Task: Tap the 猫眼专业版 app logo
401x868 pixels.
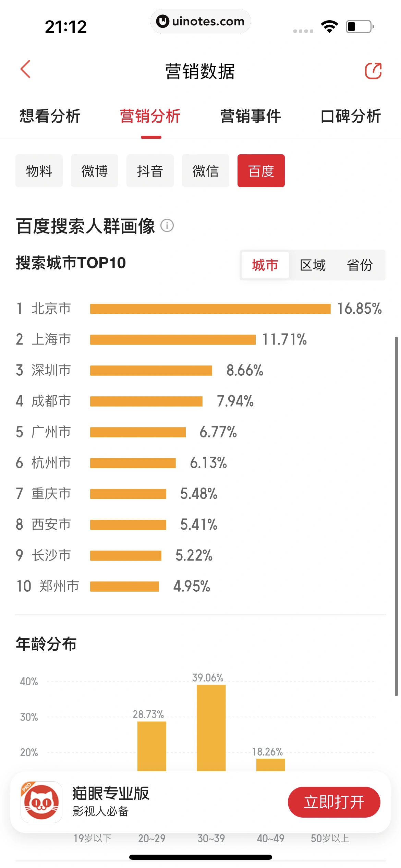Action: tap(41, 802)
